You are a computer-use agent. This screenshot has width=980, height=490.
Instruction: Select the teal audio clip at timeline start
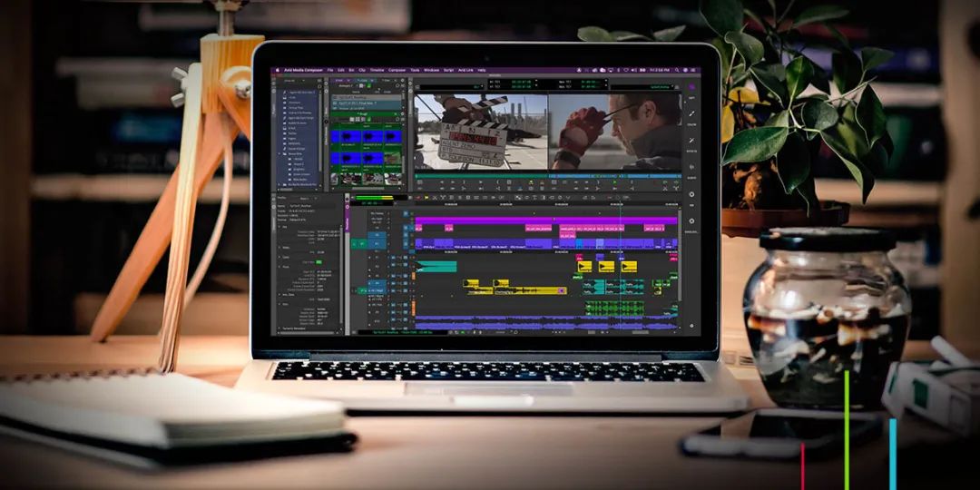tap(436, 266)
